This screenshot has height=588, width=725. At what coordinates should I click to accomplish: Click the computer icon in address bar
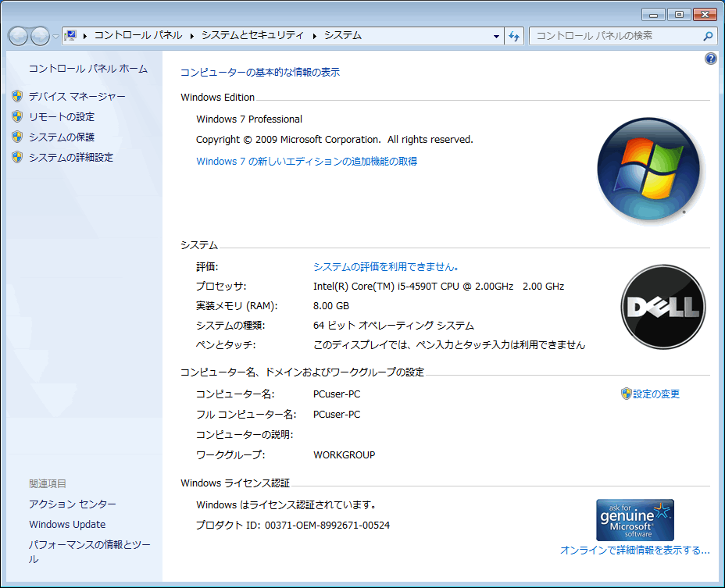(71, 36)
